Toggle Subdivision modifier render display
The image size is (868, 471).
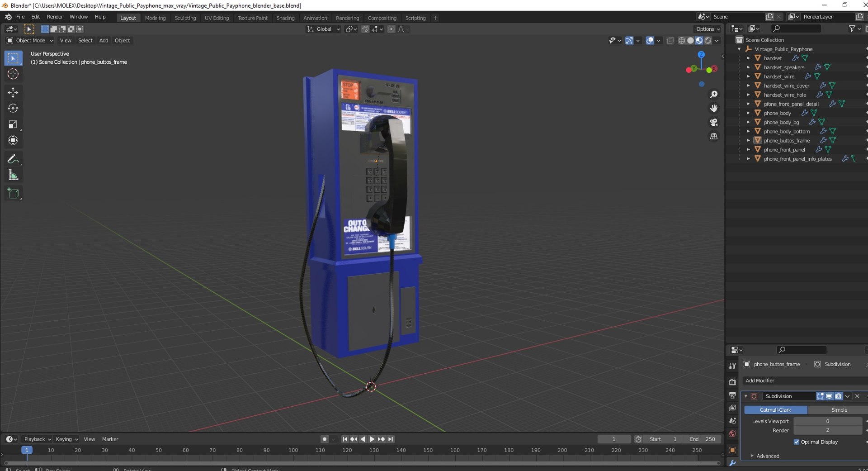(839, 396)
